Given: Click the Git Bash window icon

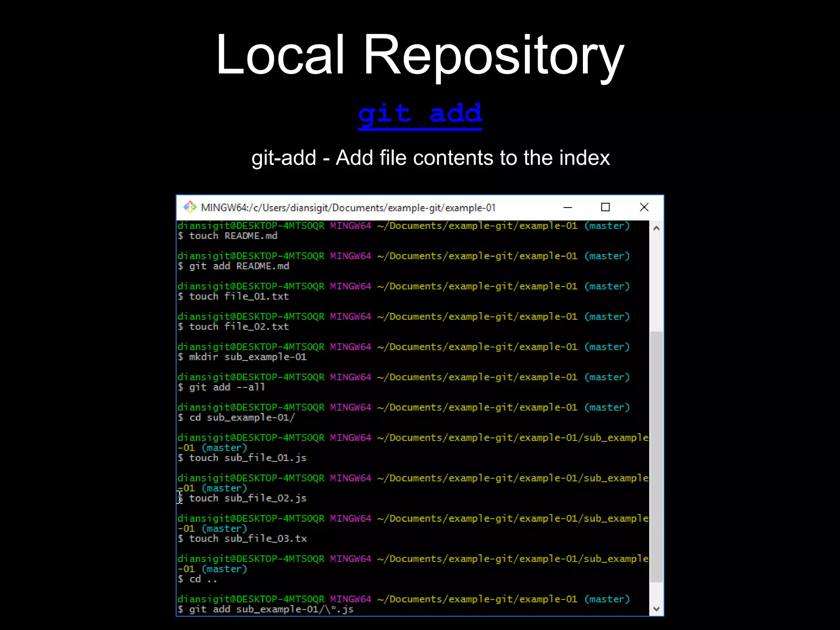Looking at the screenshot, I should point(189,207).
